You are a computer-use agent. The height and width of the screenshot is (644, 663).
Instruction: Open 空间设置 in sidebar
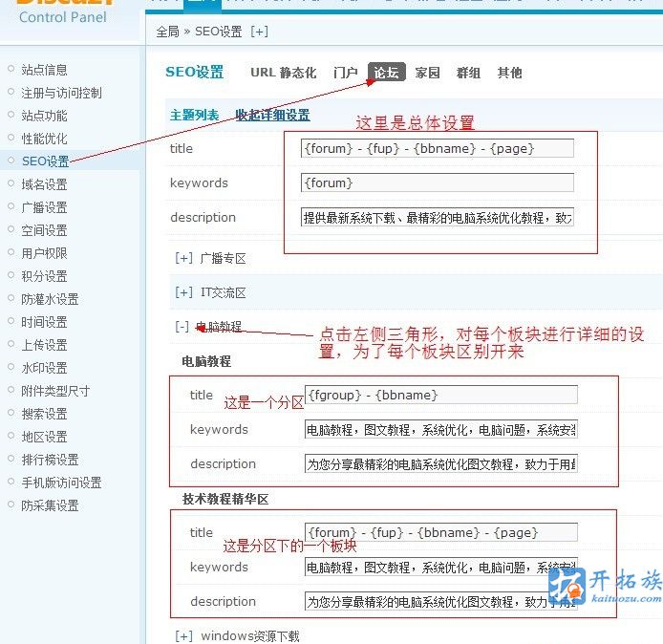click(44, 230)
